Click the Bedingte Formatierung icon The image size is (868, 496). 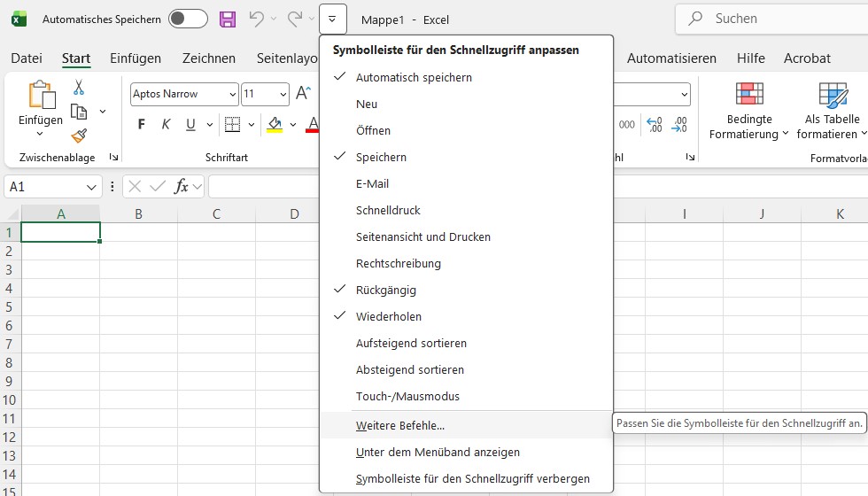749,95
